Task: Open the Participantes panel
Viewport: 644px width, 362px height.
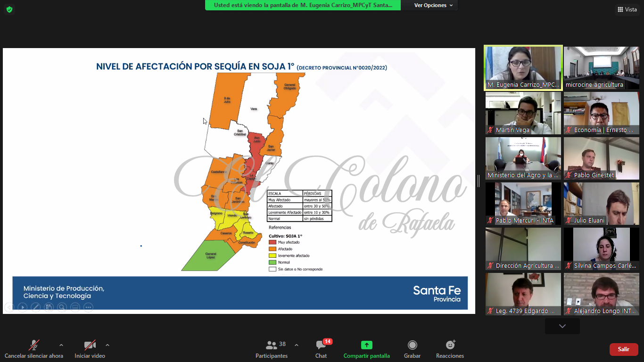Action: (x=272, y=349)
